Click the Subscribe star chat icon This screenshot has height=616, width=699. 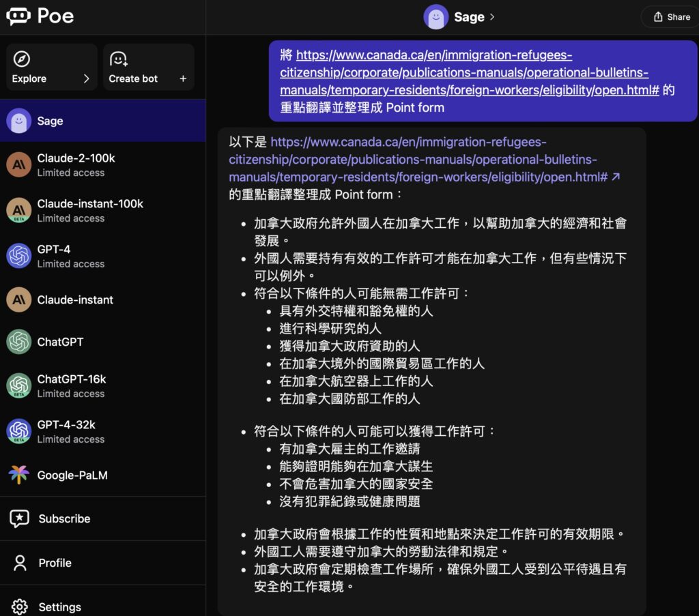point(19,518)
